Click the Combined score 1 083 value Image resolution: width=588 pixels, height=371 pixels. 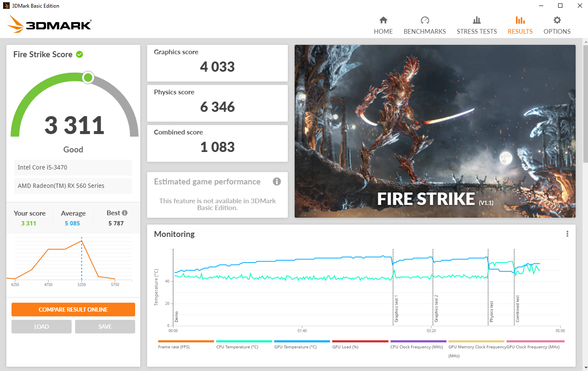217,147
